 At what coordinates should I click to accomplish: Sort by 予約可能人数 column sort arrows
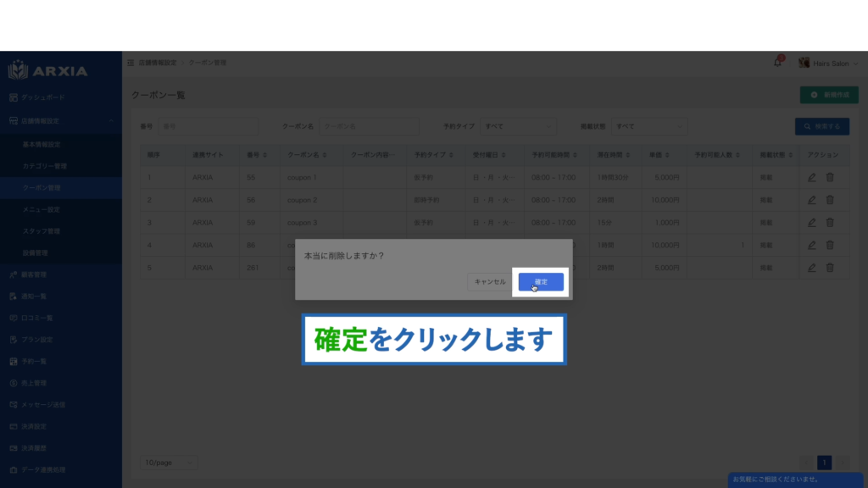click(x=738, y=155)
